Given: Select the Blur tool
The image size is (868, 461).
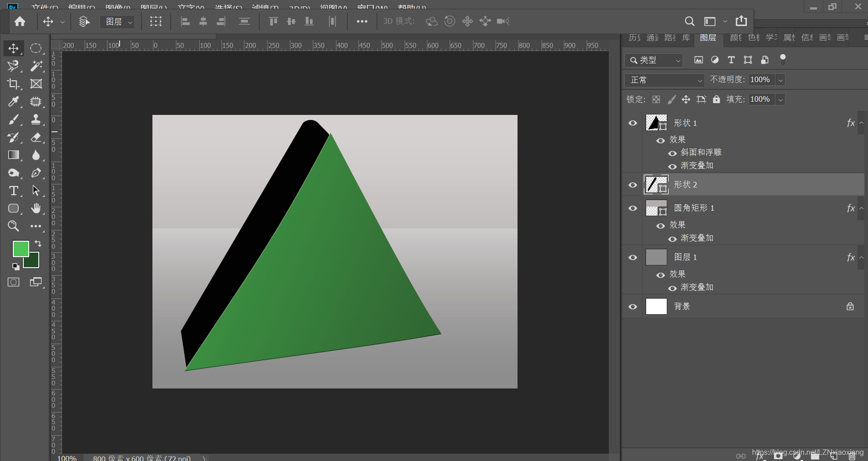Looking at the screenshot, I should point(36,155).
